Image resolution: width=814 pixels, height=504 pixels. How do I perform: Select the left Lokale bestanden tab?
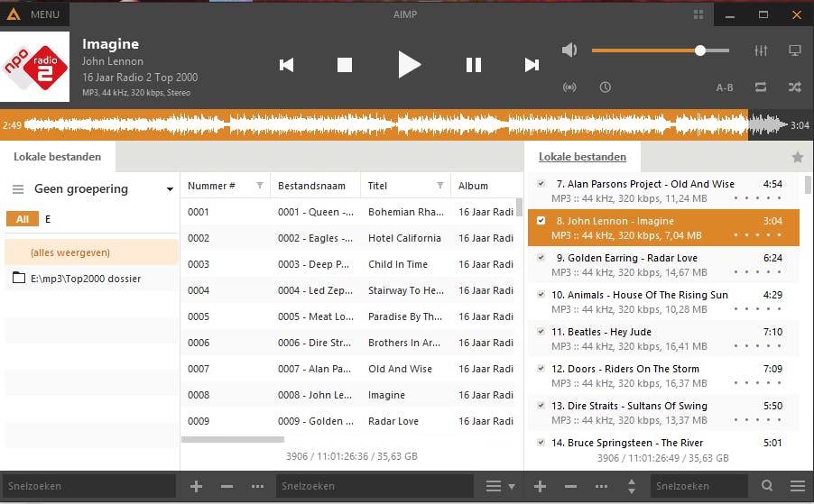tap(57, 157)
